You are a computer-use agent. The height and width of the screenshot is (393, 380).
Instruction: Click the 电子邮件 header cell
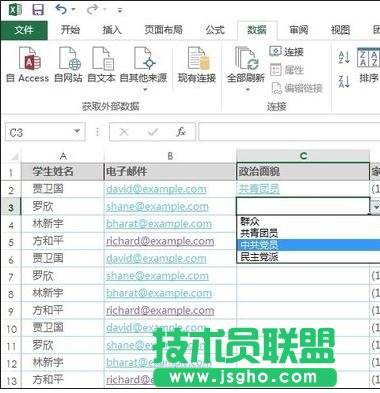pyautogui.click(x=170, y=171)
